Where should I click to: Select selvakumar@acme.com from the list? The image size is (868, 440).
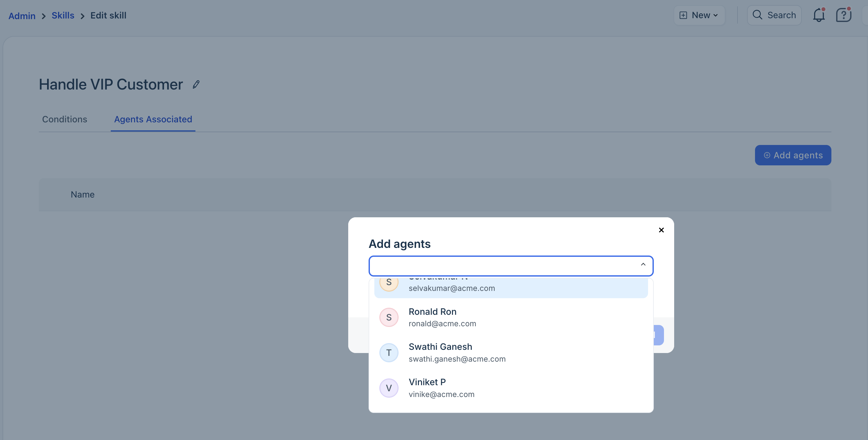[x=452, y=288]
